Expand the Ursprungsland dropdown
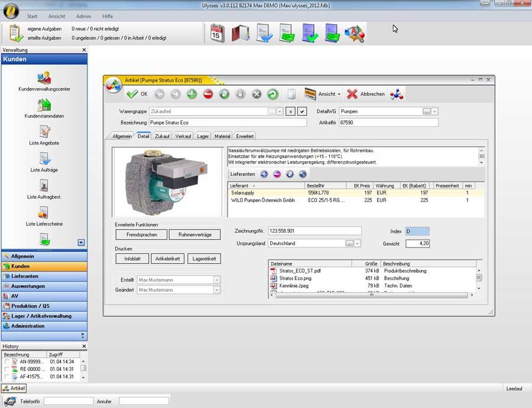 pyautogui.click(x=358, y=243)
